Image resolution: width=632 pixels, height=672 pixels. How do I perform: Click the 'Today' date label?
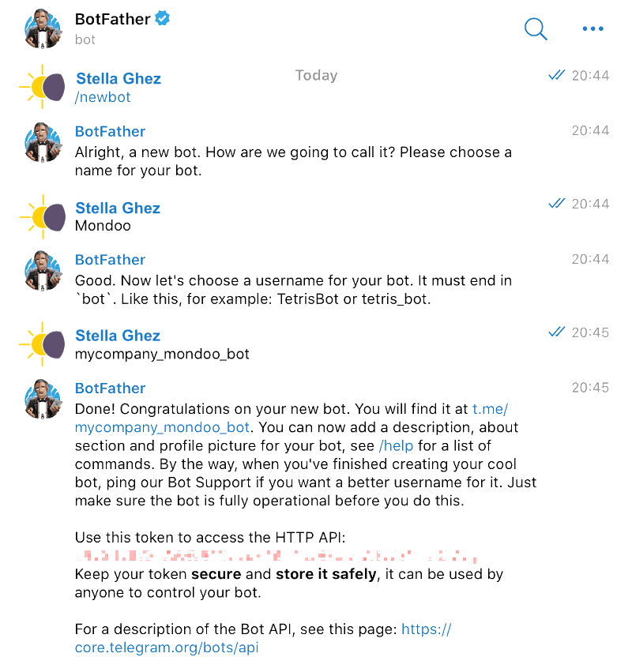coord(316,75)
